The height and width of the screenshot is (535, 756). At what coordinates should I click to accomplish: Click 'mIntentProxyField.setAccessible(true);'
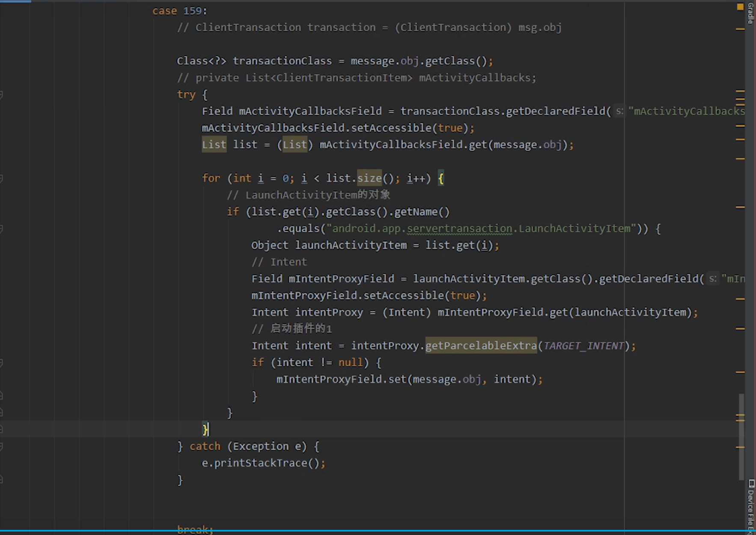[x=369, y=295]
